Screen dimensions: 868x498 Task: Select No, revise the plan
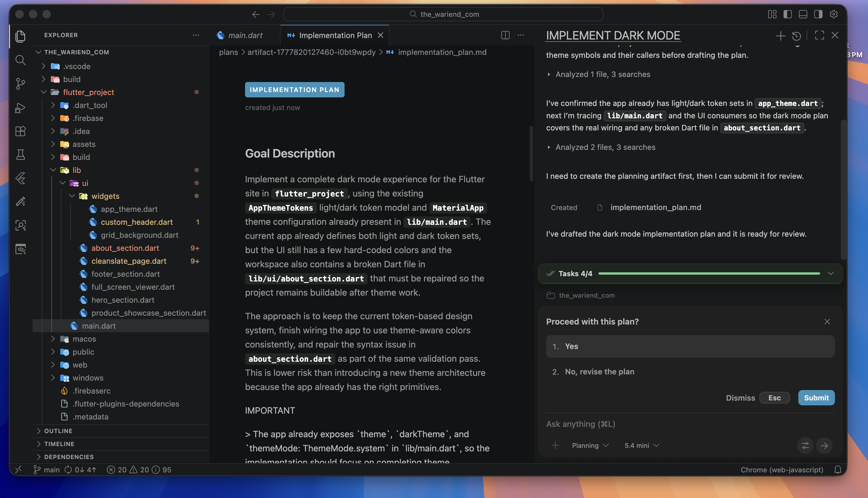coord(690,371)
